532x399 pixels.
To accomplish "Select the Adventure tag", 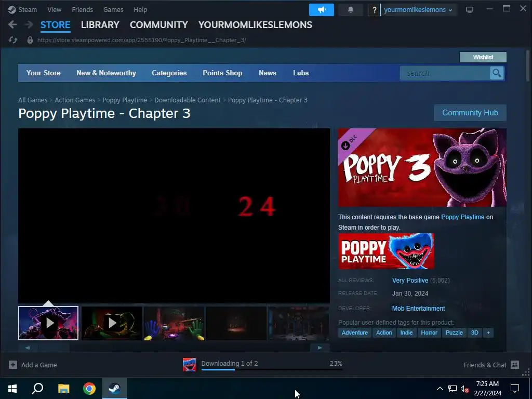I will [x=354, y=332].
